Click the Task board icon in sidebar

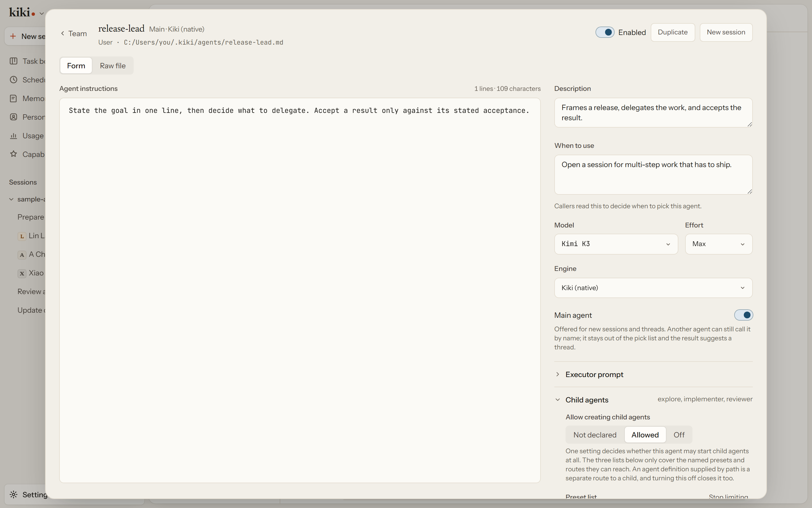tap(14, 61)
